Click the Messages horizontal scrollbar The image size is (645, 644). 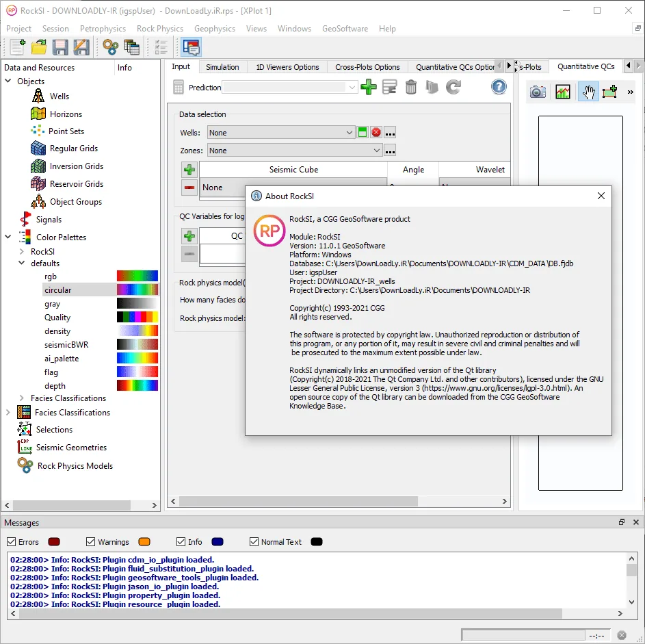[291, 614]
